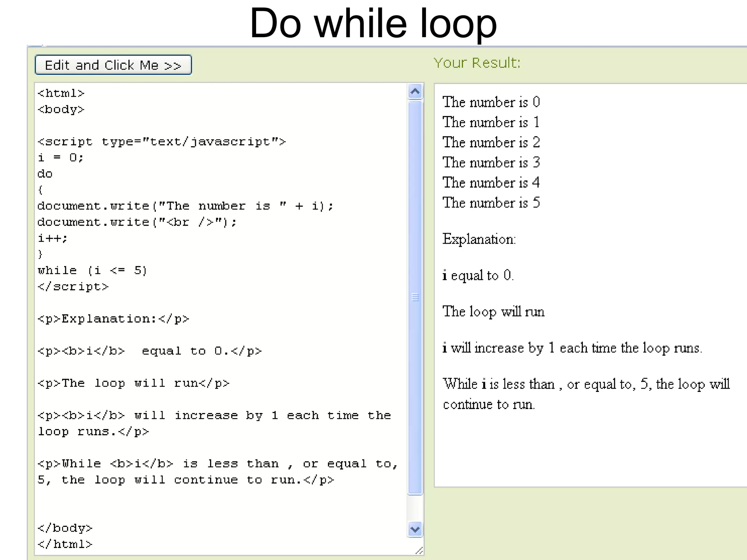Click the 'i++;' code line
Viewport: 747px width, 560px height.
click(x=53, y=238)
